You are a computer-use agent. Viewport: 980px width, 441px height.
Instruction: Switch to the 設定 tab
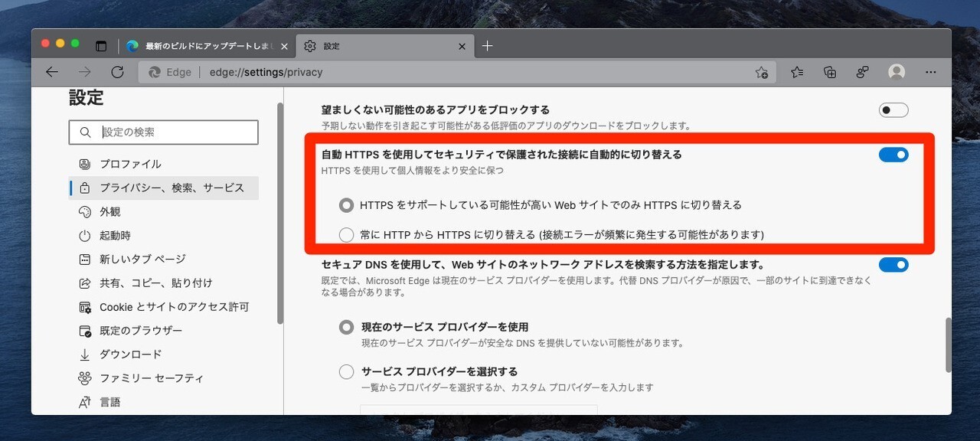(x=384, y=46)
